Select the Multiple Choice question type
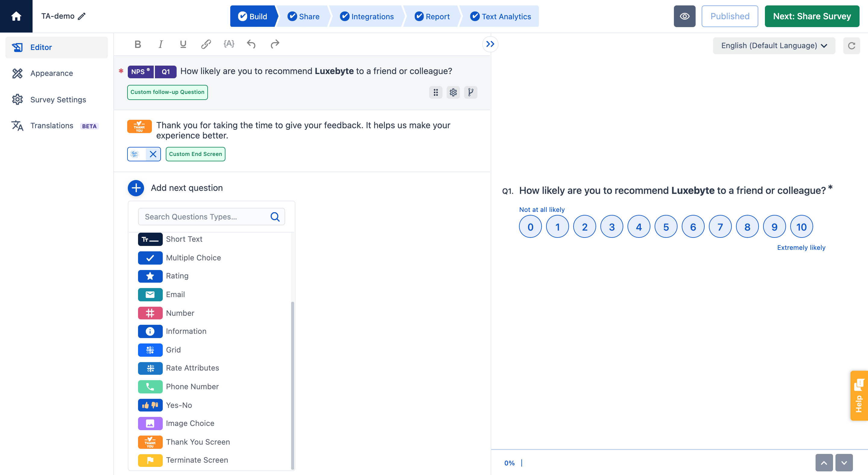Image resolution: width=868 pixels, height=475 pixels. point(193,258)
